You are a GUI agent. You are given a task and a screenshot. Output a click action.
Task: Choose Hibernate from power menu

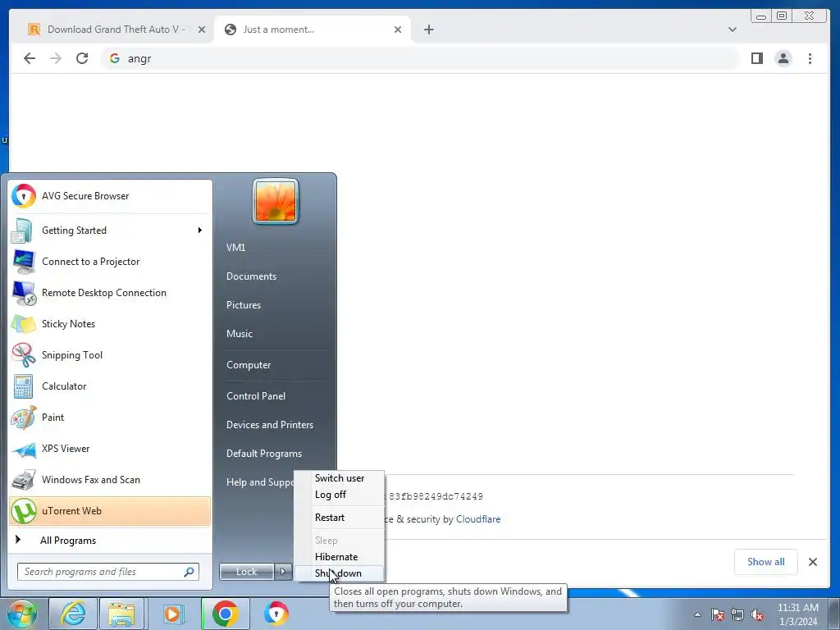point(340,557)
